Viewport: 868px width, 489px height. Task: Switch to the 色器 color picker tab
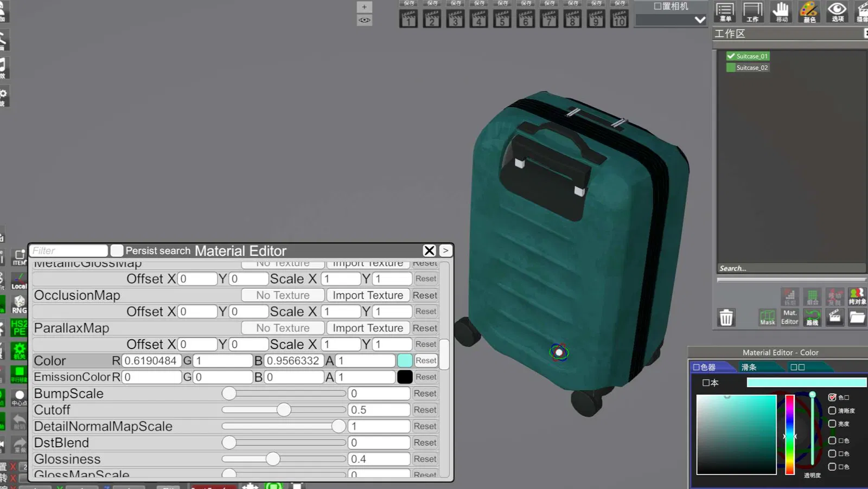pos(713,367)
